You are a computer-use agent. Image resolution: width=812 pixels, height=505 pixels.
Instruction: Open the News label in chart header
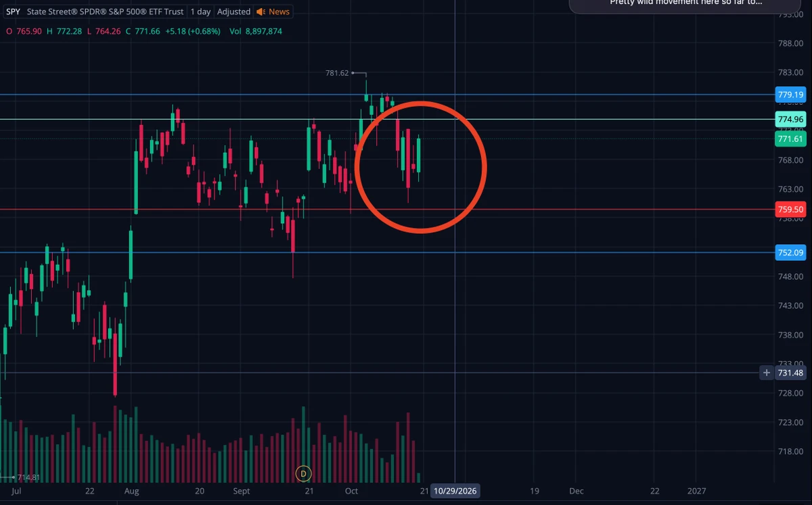click(x=279, y=11)
